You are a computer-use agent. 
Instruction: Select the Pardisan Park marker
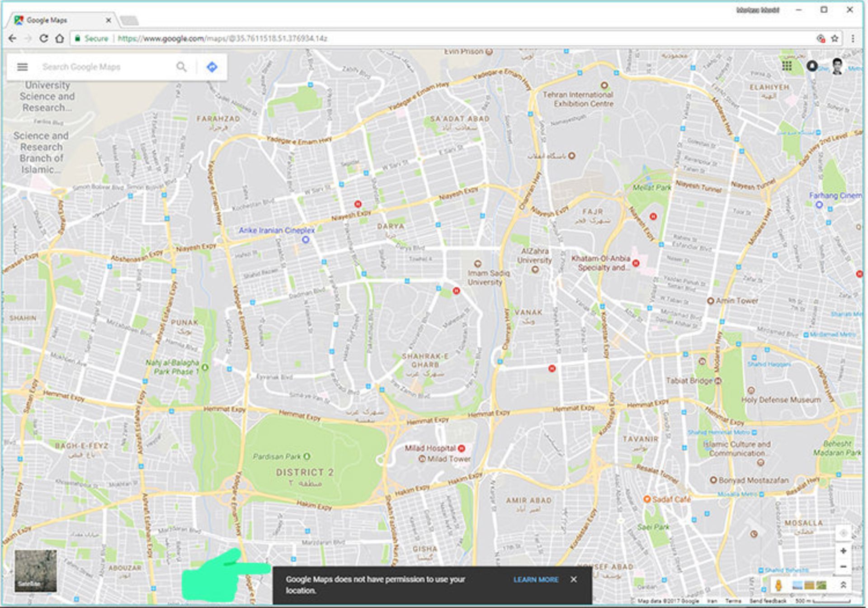click(307, 456)
